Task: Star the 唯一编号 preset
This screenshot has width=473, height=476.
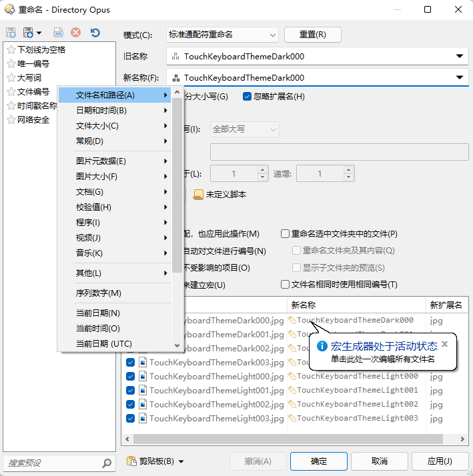Action: pos(11,63)
